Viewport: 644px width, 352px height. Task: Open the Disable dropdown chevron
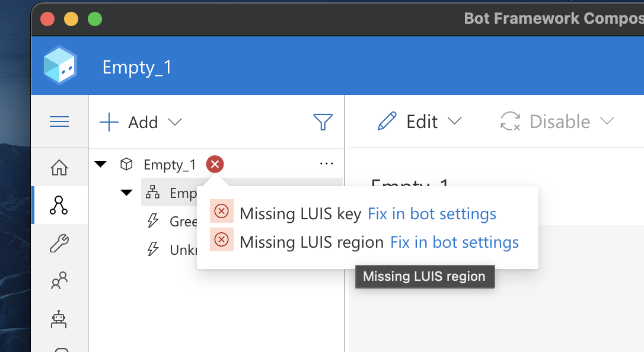pos(607,121)
